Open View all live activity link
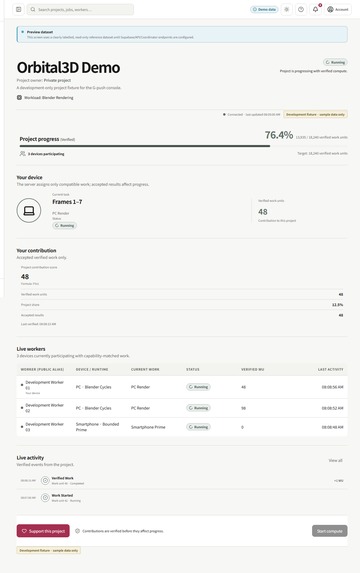 pyautogui.click(x=335, y=460)
